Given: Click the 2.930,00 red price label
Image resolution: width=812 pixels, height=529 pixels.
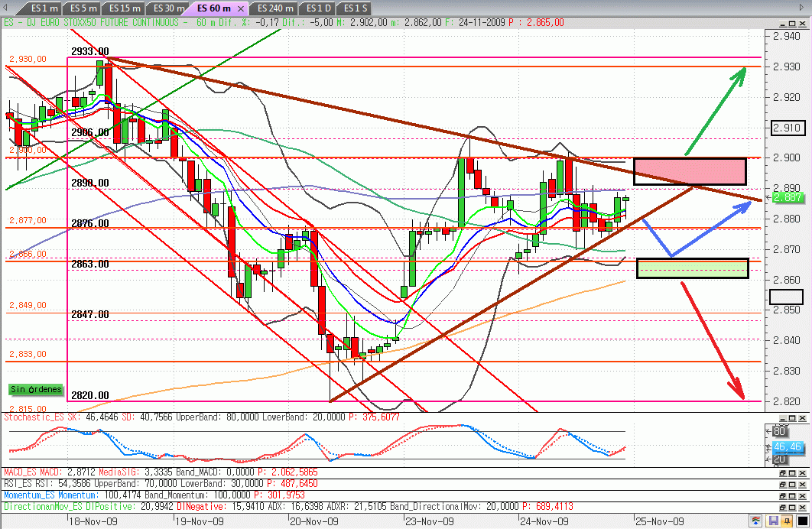Looking at the screenshot, I should pyautogui.click(x=28, y=59).
